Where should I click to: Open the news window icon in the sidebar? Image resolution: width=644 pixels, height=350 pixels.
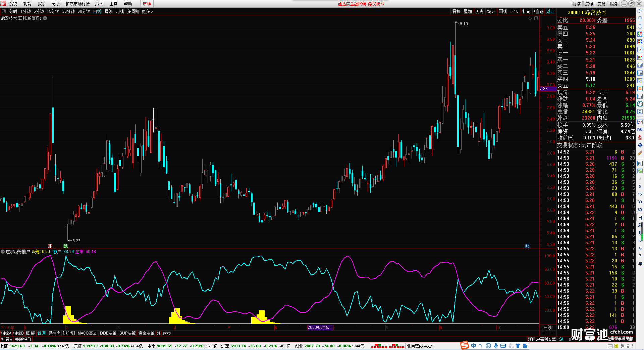click(x=640, y=65)
